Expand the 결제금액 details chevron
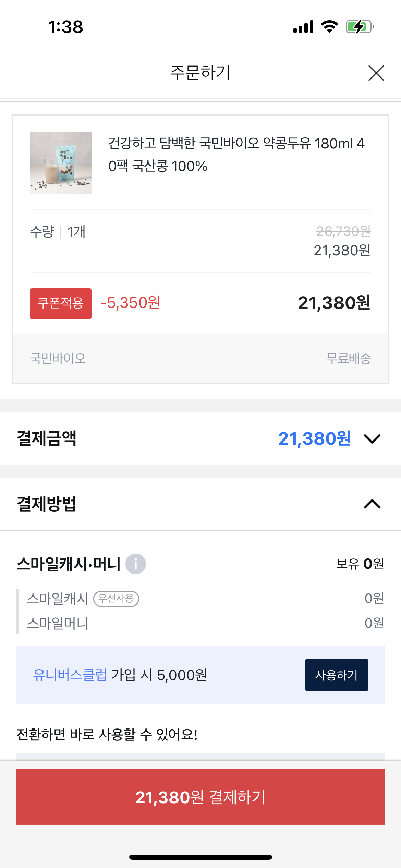The width and height of the screenshot is (401, 868). pos(372,439)
